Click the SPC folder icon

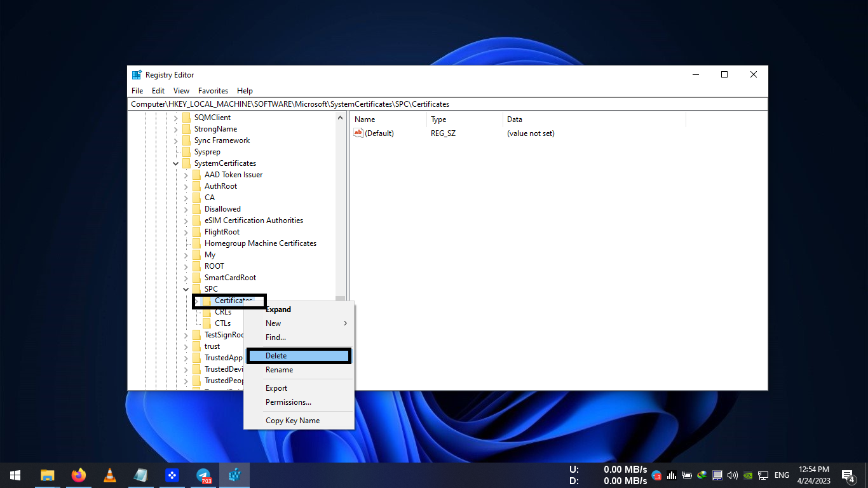click(x=196, y=289)
